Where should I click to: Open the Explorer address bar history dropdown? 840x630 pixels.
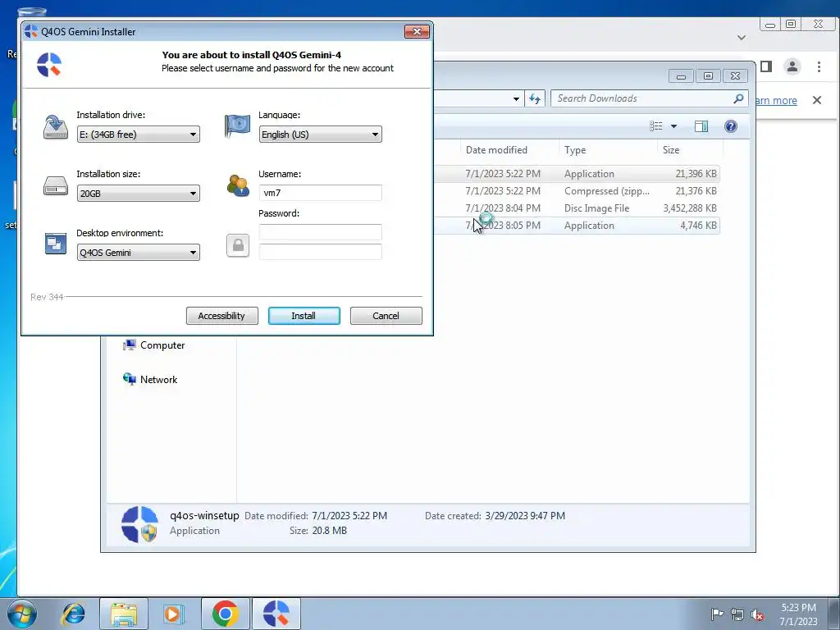(x=516, y=99)
